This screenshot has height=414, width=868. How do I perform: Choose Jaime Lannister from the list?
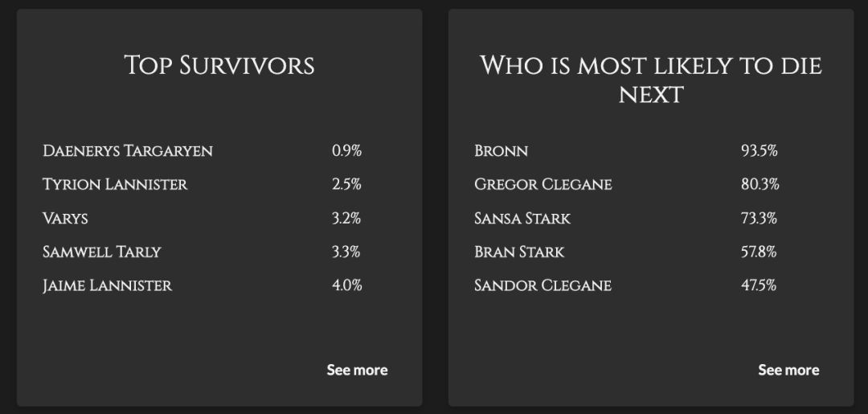(107, 285)
